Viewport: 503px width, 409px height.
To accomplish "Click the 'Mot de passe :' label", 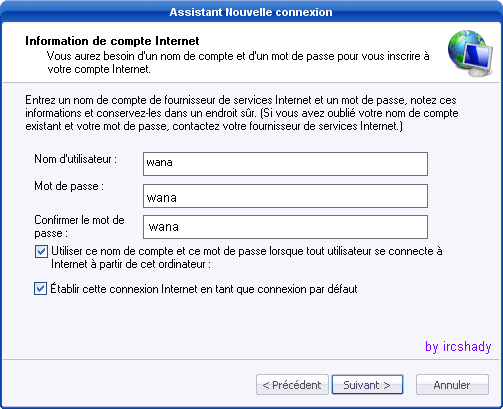I will click(x=69, y=186).
